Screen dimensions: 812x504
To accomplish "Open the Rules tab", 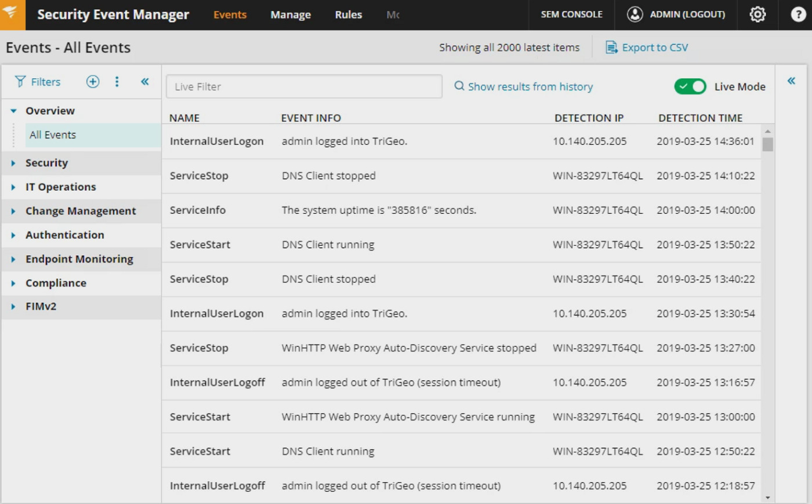I will point(349,14).
